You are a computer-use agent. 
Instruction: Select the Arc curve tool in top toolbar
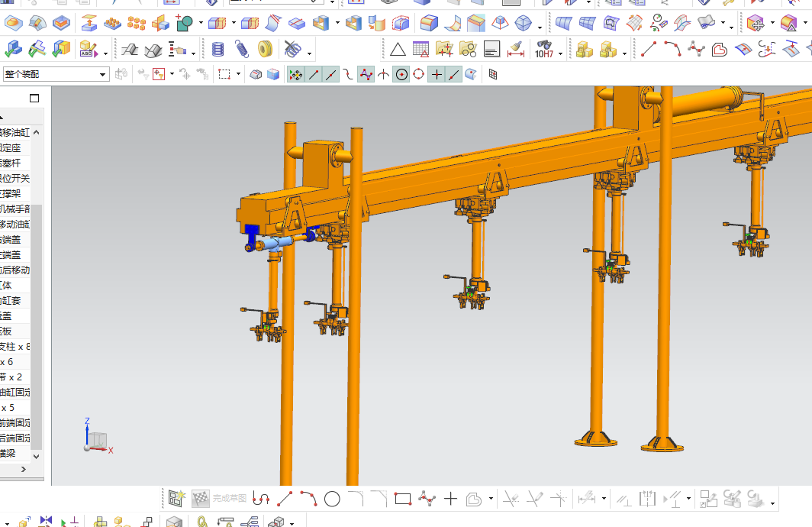[672, 50]
